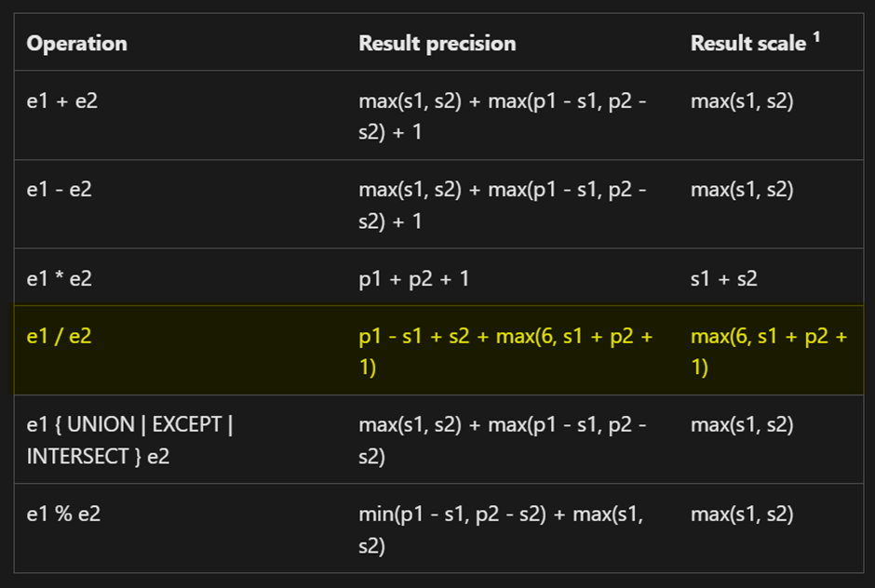Viewport: 875px width, 588px height.
Task: Click the modulo precision formula starting with min
Action: (503, 529)
